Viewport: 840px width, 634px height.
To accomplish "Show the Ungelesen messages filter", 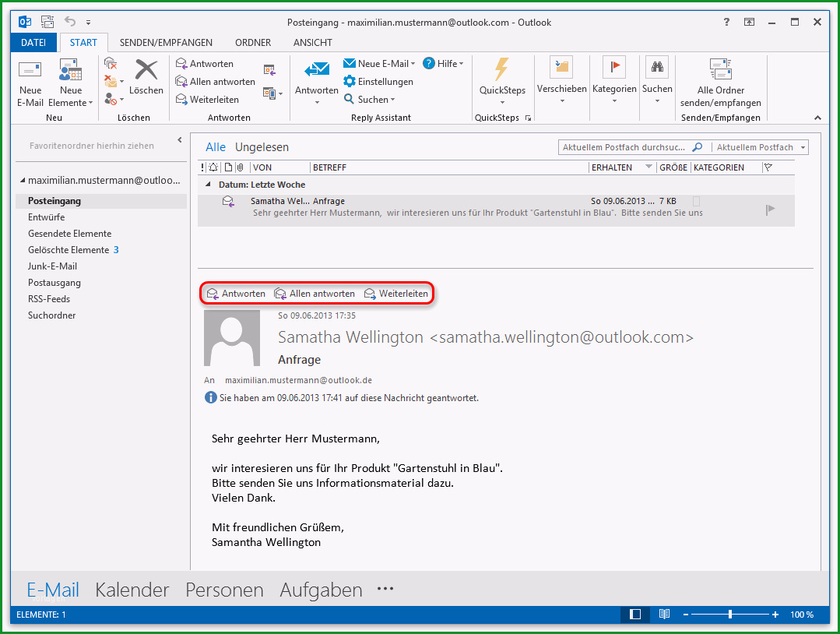I will click(262, 147).
